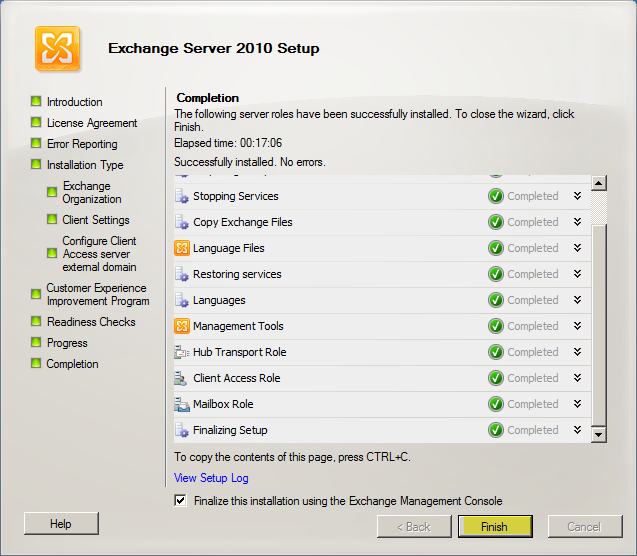
Task: Expand details for Restoring services
Action: point(577,274)
